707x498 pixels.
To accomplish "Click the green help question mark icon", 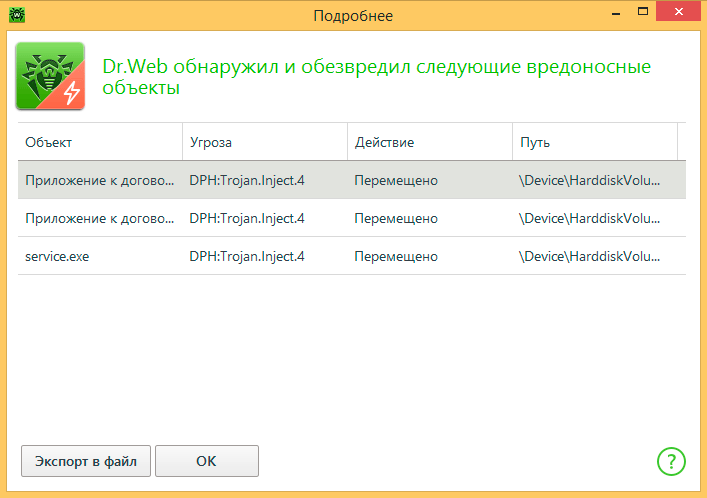I will [x=671, y=461].
